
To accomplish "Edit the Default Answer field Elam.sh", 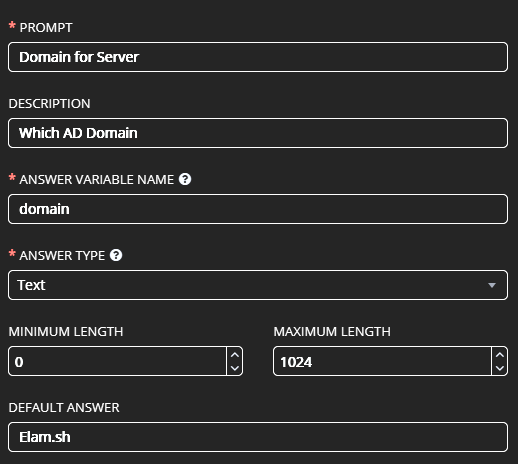I will (x=258, y=437).
